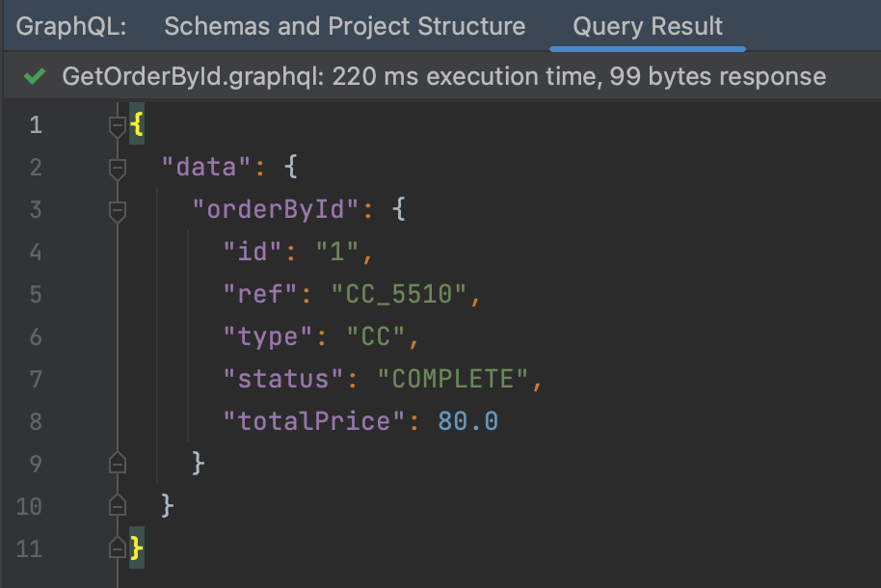Place cursor on the "CC_5510" ref value

[399, 295]
